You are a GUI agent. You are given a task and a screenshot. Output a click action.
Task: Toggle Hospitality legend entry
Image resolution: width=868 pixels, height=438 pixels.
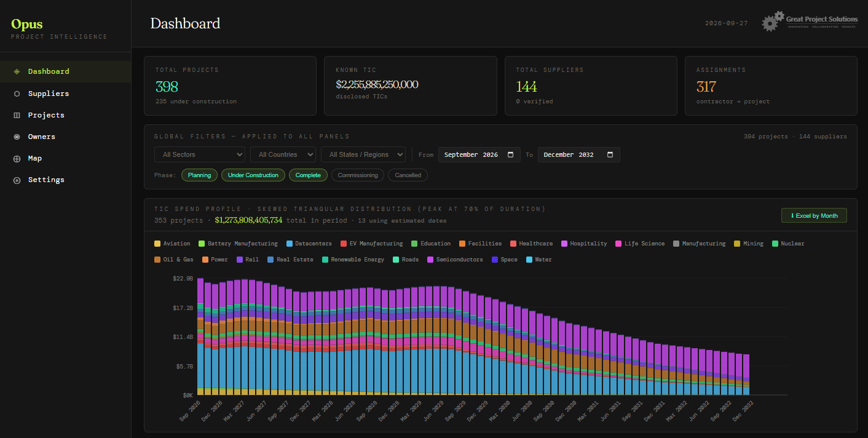pyautogui.click(x=584, y=244)
